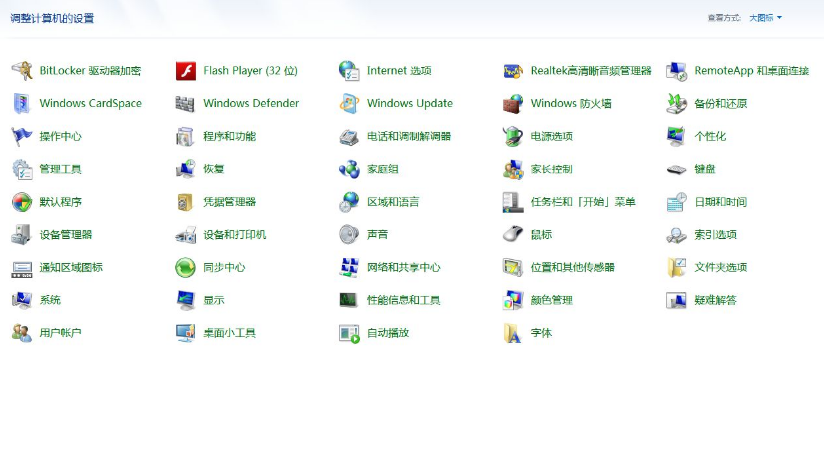Open the 用户帐户 people icon
The image size is (824, 450).
click(22, 333)
